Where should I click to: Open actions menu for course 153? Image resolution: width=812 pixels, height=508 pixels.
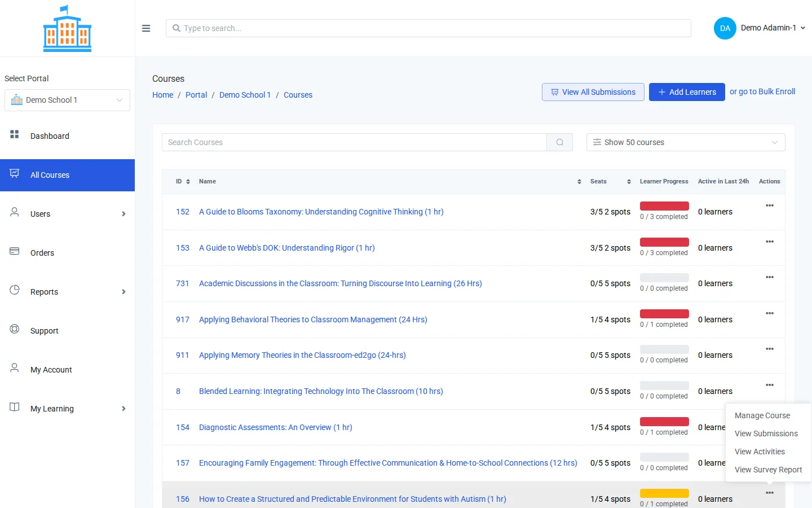[x=770, y=242]
